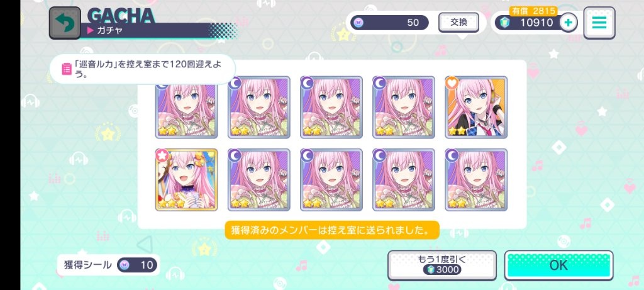
Task: Tap the gem icon beside 3000
Action: pyautogui.click(x=430, y=269)
